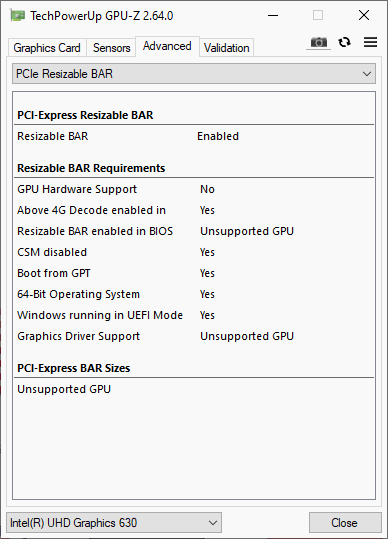Open the hamburger menu icon
Viewport: 388px width, 539px height.
370,42
